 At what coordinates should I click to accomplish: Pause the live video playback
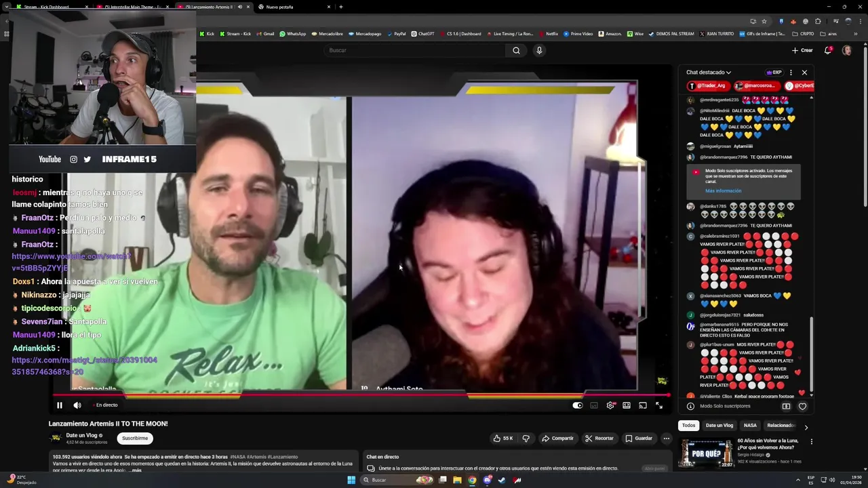coord(60,405)
